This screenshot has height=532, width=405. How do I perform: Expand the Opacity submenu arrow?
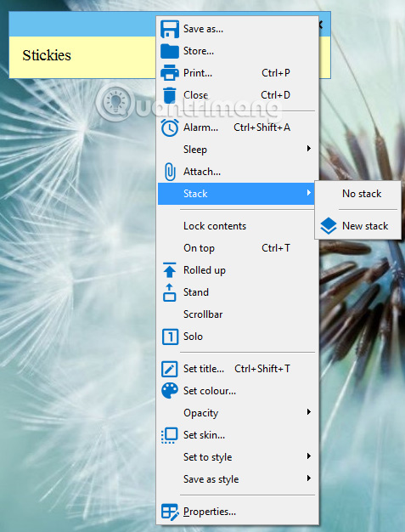(x=309, y=412)
